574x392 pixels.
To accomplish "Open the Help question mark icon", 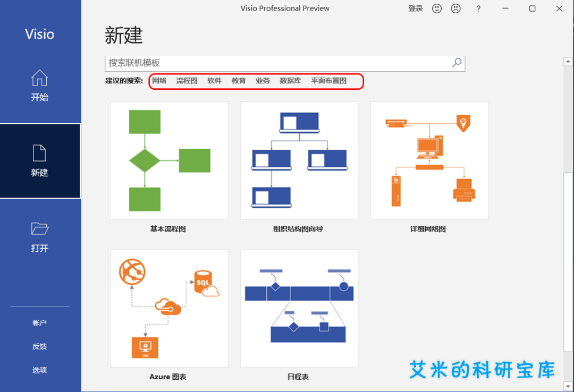I will [x=479, y=8].
